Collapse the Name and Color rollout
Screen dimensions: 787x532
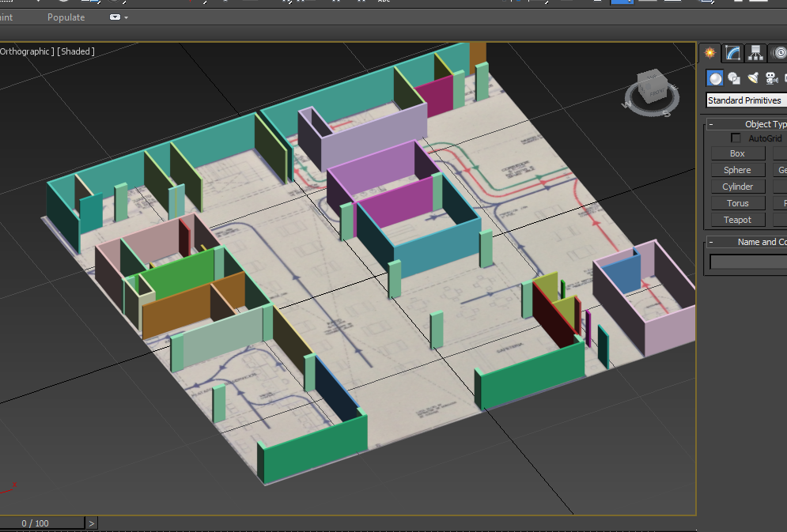[x=711, y=242]
